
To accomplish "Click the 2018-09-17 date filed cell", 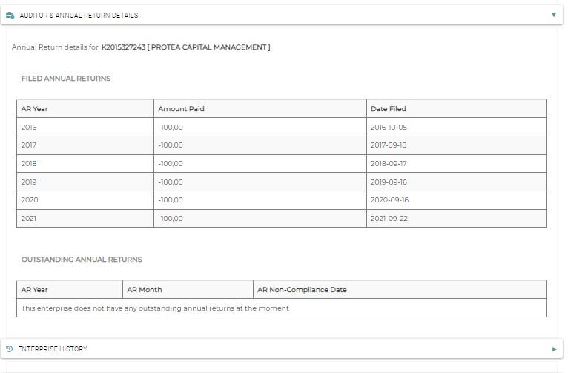I will 389,163.
